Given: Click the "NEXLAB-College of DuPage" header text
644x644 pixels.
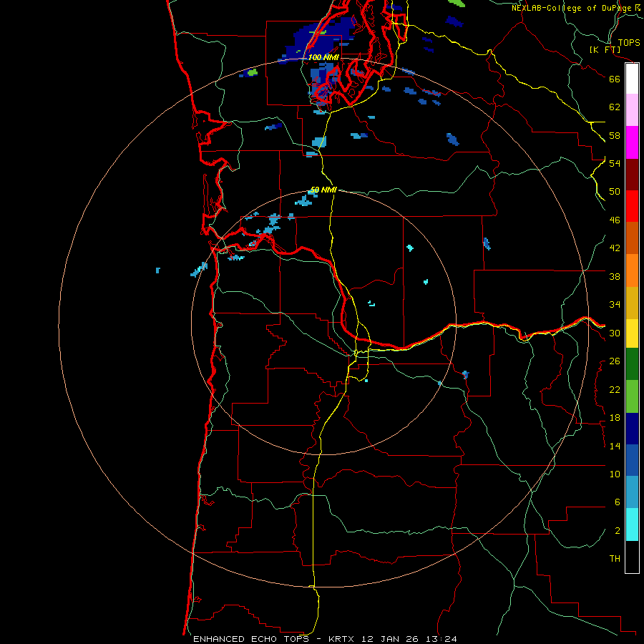Looking at the screenshot, I should click(571, 8).
